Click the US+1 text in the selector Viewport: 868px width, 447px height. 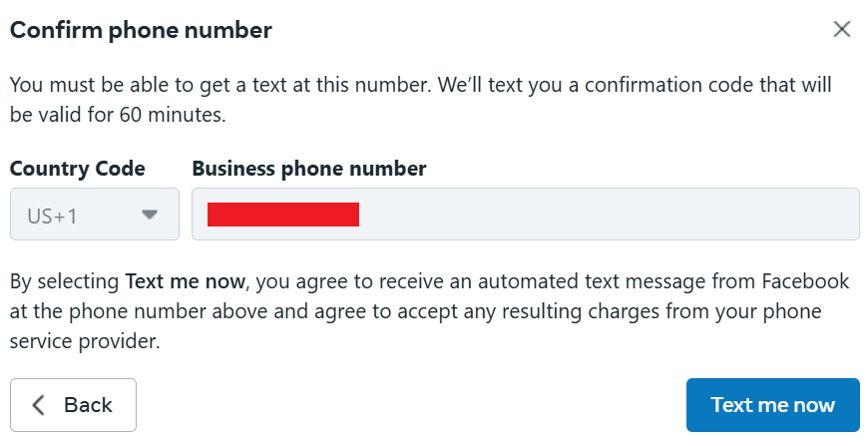(x=53, y=215)
